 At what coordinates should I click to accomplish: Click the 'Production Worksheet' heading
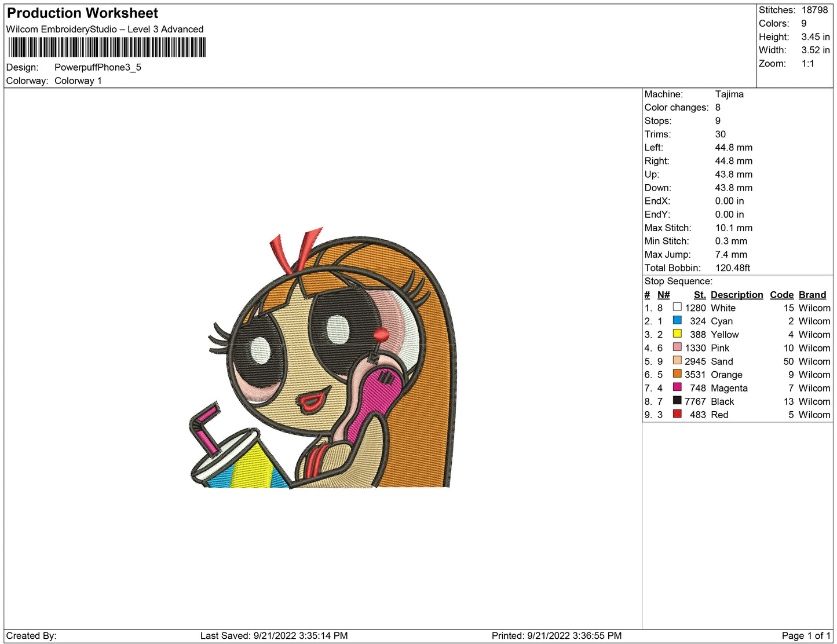[82, 13]
